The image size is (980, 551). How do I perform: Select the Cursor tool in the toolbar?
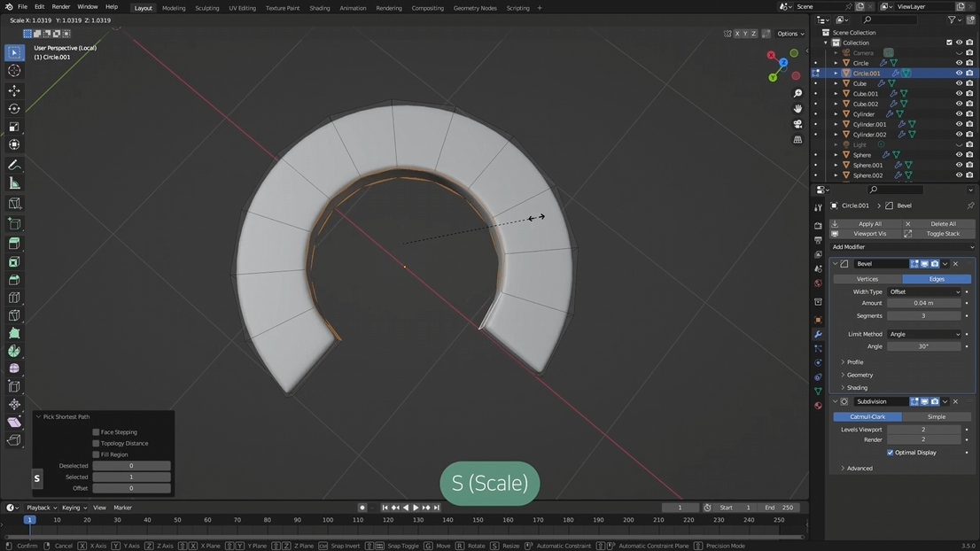point(14,71)
